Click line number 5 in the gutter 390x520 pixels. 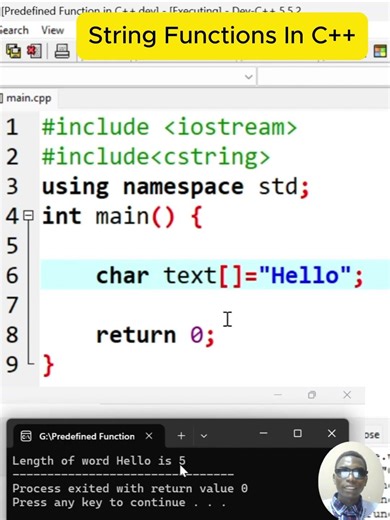(x=12, y=246)
